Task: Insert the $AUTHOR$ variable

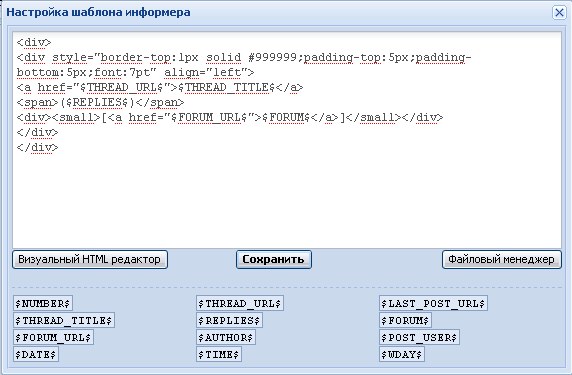Action: [226, 337]
